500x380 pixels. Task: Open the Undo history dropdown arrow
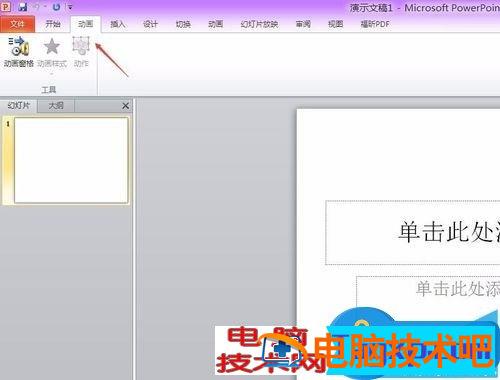[45, 6]
